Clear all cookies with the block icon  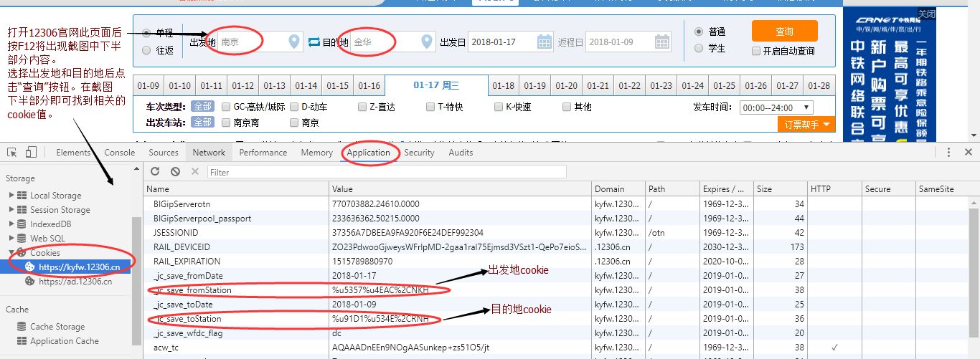[x=175, y=171]
